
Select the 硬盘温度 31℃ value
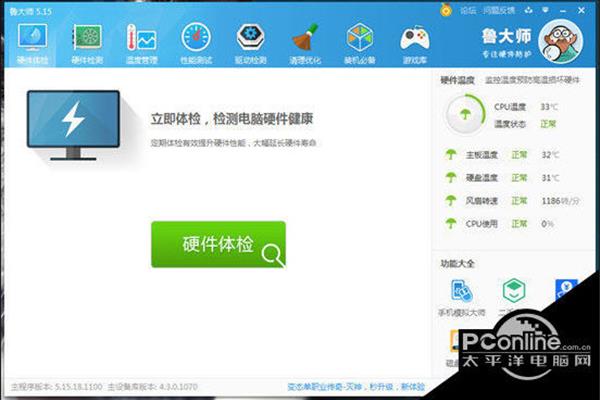point(550,178)
